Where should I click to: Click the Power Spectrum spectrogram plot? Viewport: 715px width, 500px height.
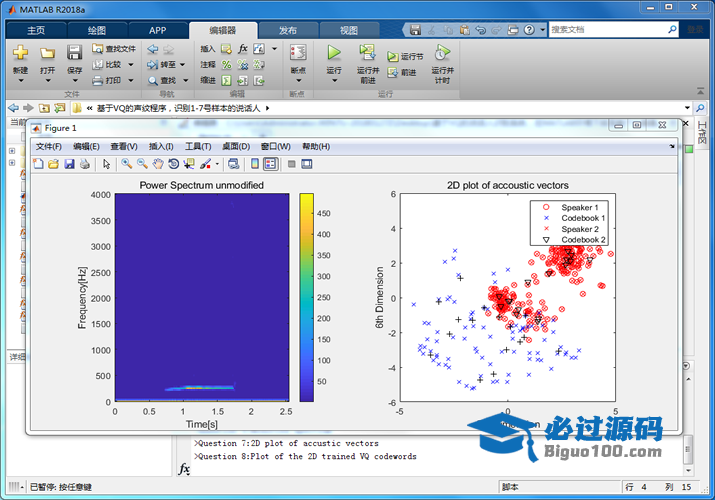point(202,298)
